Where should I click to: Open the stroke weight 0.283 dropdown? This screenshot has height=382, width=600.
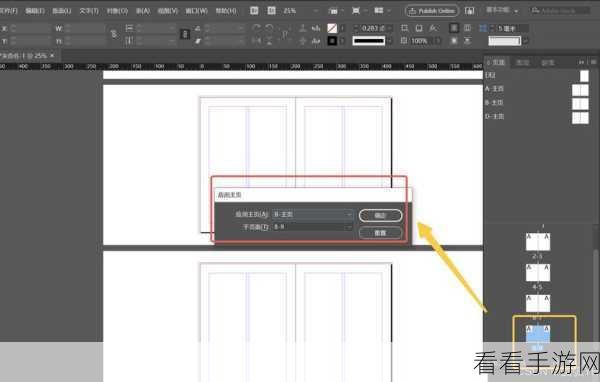click(390, 28)
